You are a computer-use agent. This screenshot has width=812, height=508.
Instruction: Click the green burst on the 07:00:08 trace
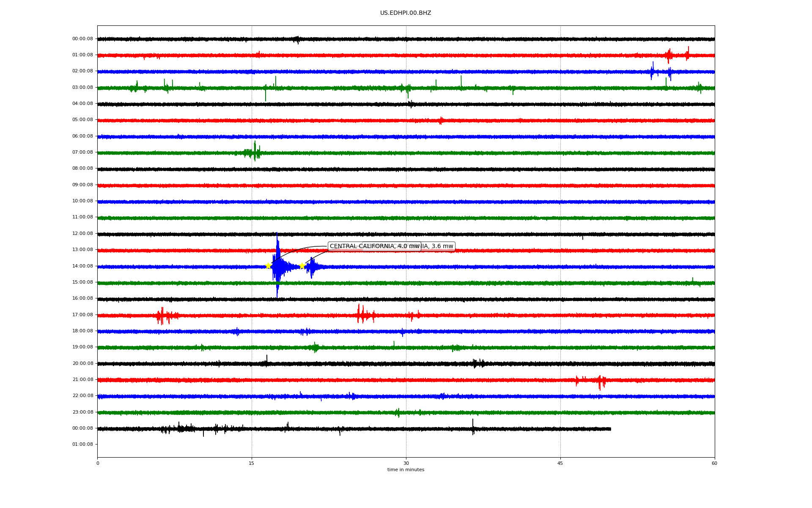coord(255,152)
